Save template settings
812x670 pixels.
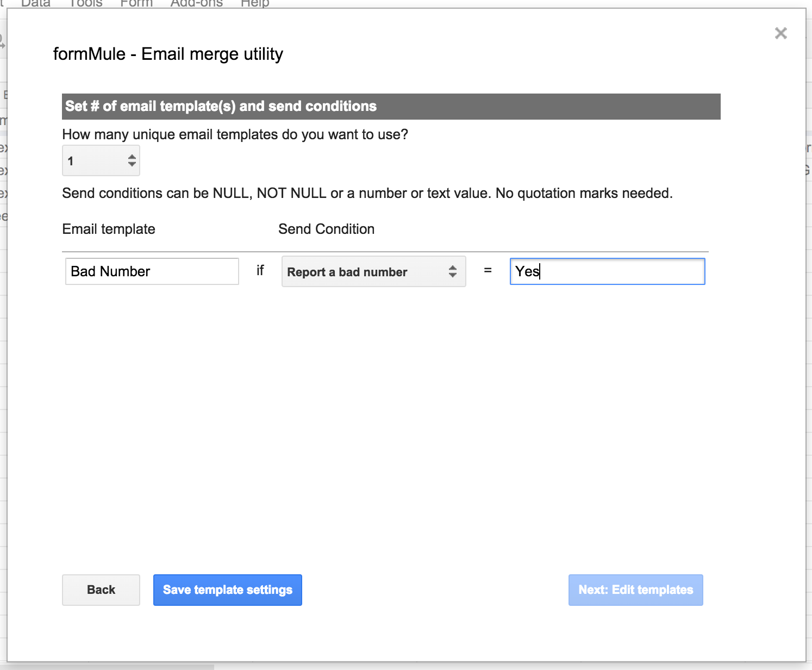pos(228,590)
